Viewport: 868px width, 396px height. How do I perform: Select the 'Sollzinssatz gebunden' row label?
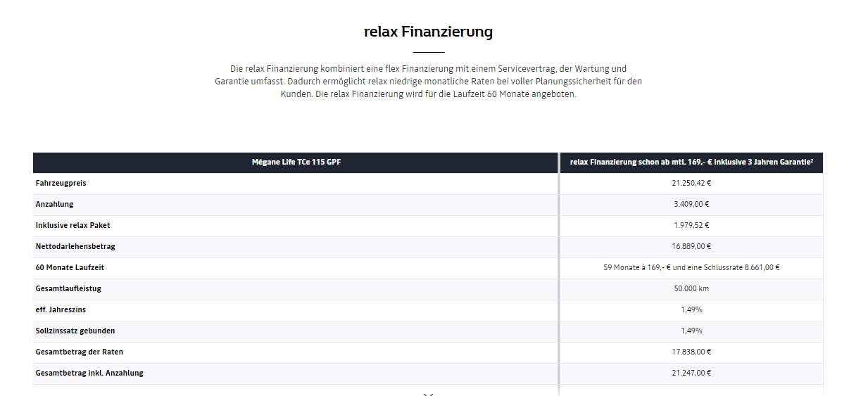pyautogui.click(x=75, y=331)
